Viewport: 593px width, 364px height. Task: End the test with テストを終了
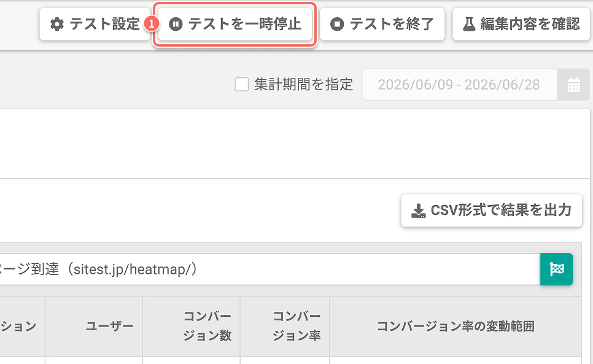382,24
